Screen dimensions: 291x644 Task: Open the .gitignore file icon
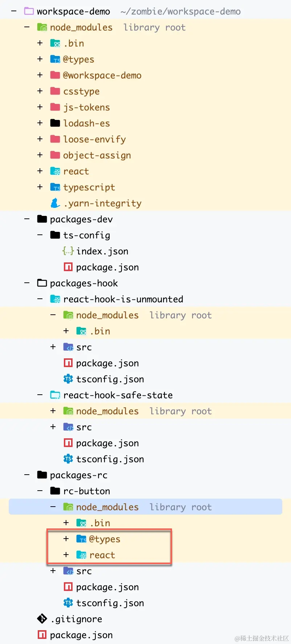pos(42,619)
